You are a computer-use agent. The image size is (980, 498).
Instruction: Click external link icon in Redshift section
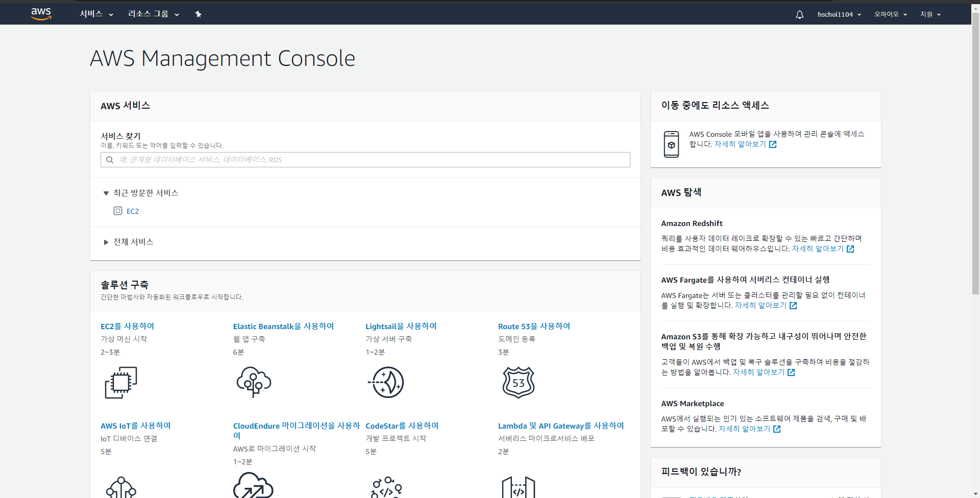(850, 249)
